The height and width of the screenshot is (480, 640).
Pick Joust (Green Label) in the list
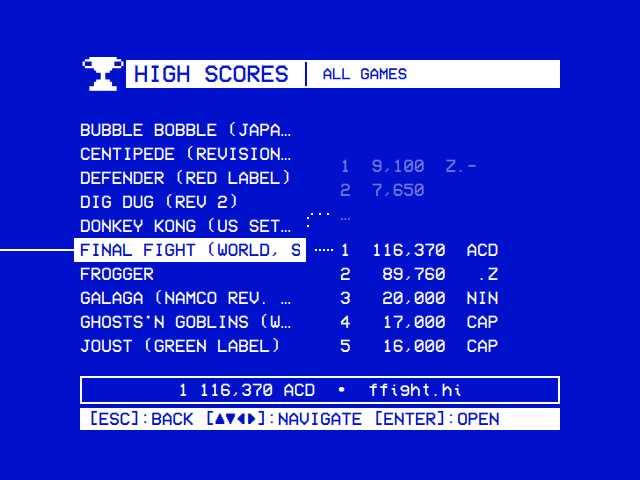(180, 347)
